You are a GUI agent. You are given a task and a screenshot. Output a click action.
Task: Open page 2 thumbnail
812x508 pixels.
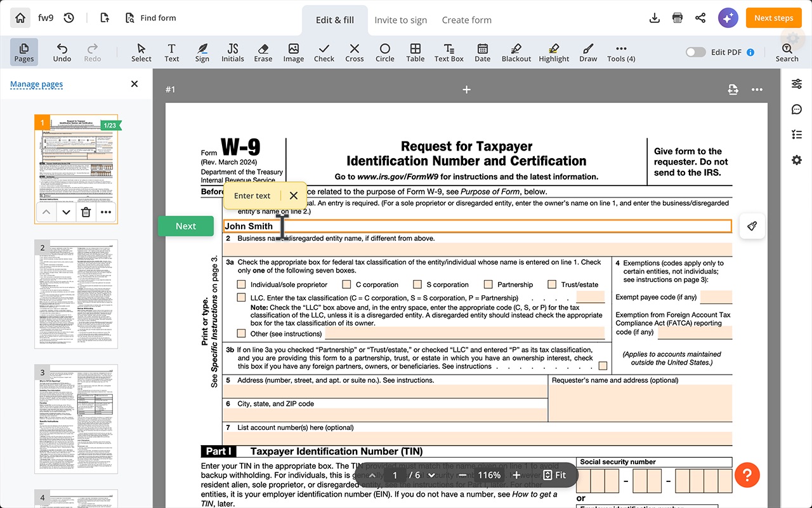click(x=75, y=294)
